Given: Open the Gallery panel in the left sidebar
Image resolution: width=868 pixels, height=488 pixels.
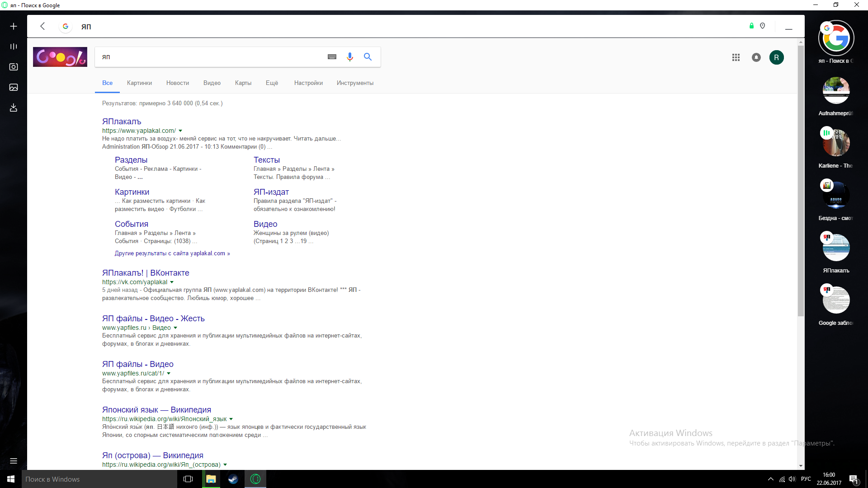Looking at the screenshot, I should [x=14, y=87].
